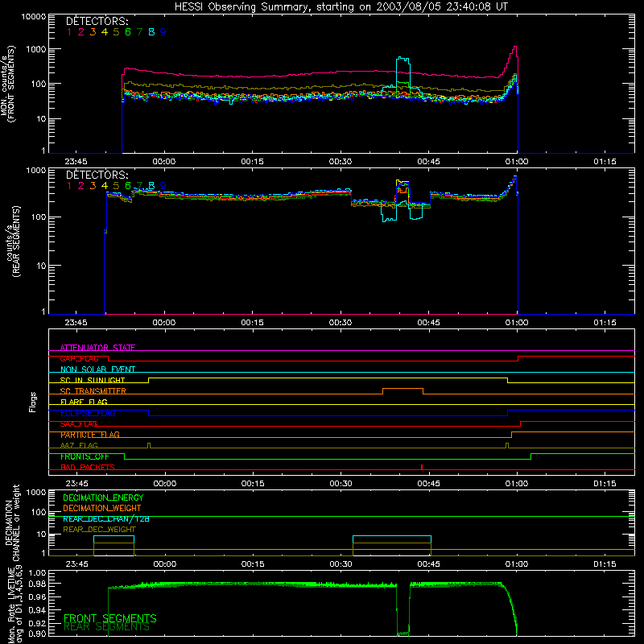
Task: Click detector 4 in the rear segments legend
Action: 105,186
